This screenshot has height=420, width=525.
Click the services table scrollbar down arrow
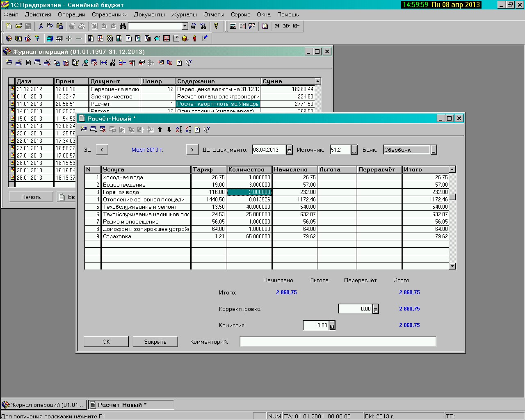tap(452, 266)
